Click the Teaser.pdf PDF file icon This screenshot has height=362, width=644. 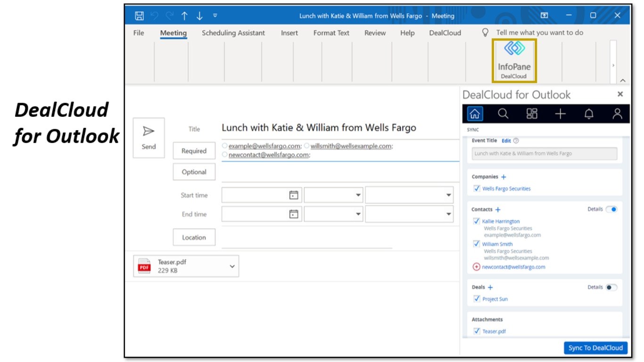tap(144, 266)
